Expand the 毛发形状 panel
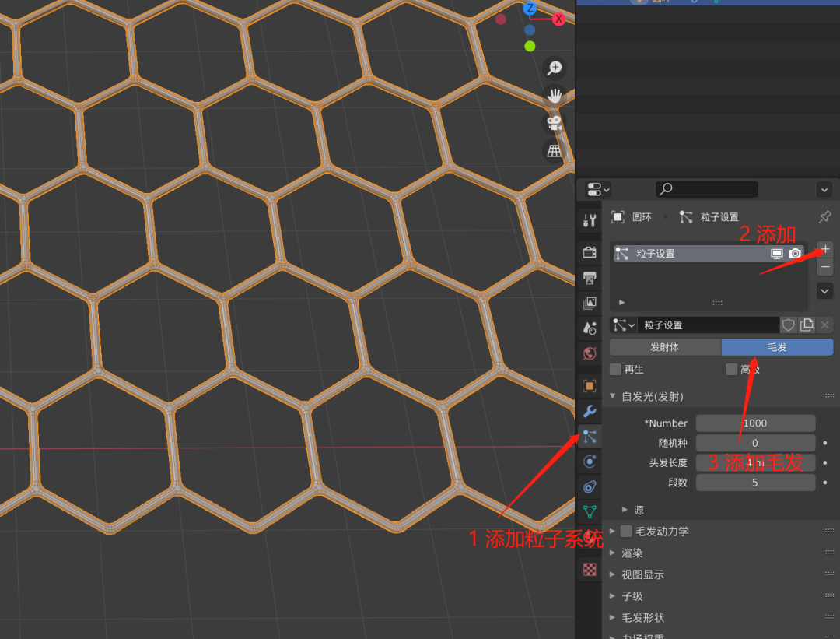The width and height of the screenshot is (840, 639). (x=613, y=617)
